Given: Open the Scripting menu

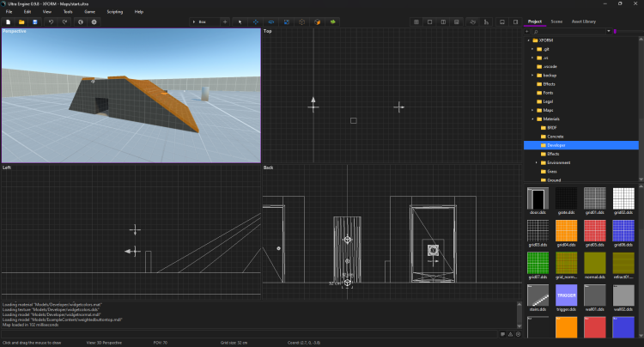Looking at the screenshot, I should pos(114,12).
